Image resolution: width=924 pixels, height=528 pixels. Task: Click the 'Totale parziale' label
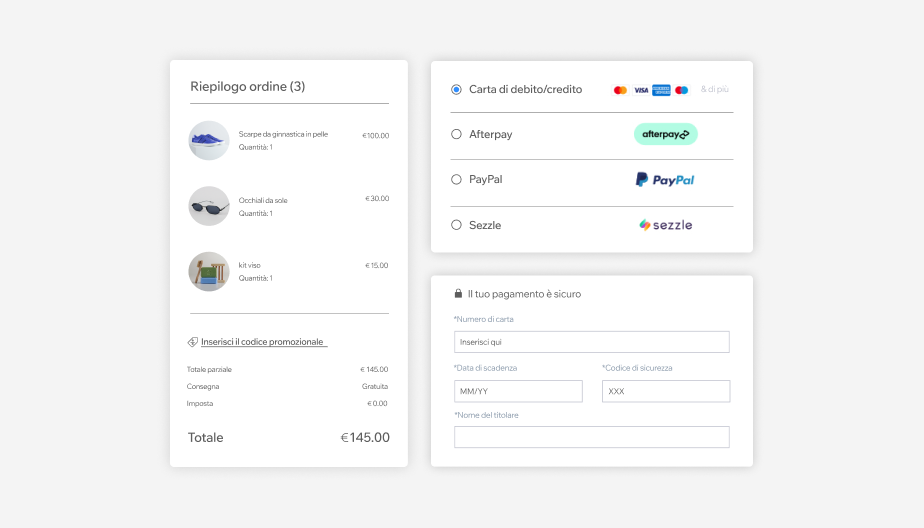pyautogui.click(x=209, y=369)
